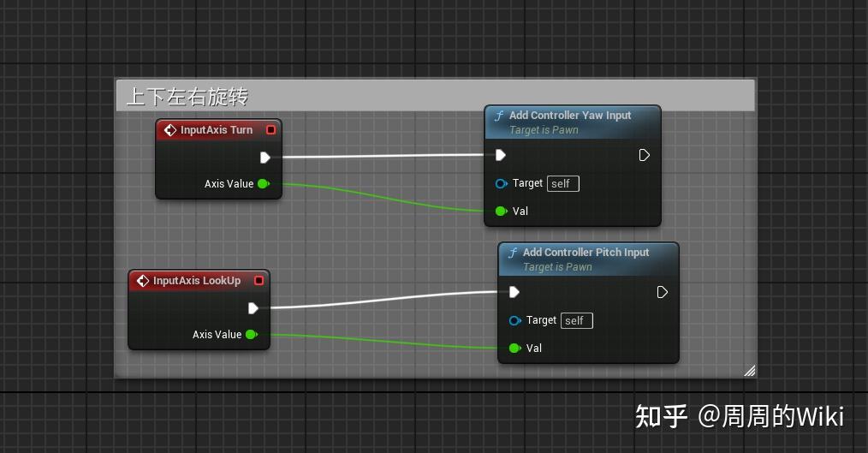Click Axis Value label on InputAxis LookUp

point(217,335)
